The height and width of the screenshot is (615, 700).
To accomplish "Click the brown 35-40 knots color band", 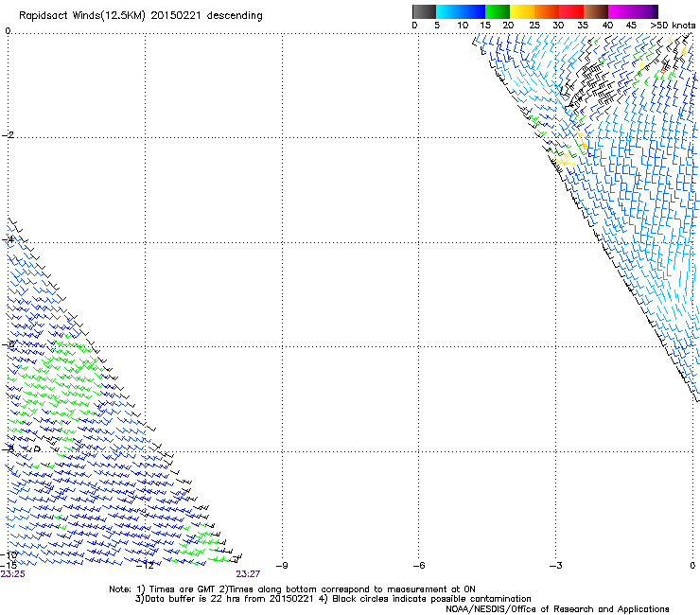I will coord(596,11).
